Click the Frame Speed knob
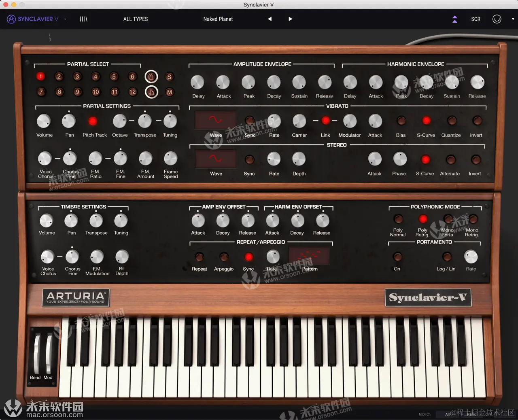Image resolution: width=518 pixels, height=420 pixels. tap(170, 159)
